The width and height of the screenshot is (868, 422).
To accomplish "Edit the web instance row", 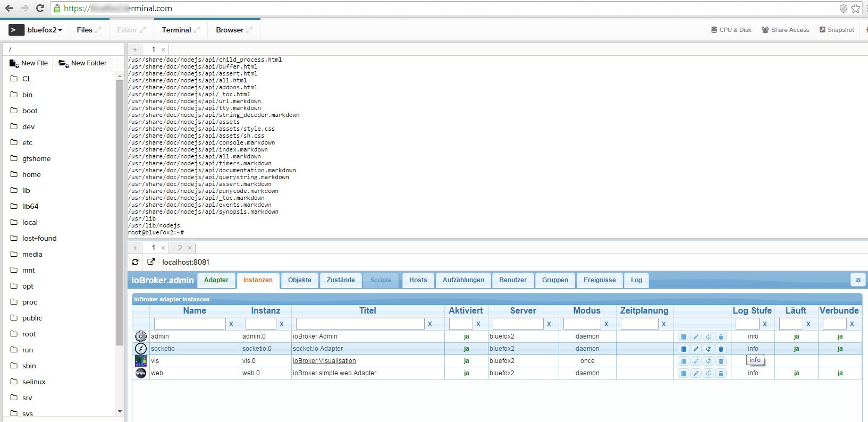I will coord(696,373).
